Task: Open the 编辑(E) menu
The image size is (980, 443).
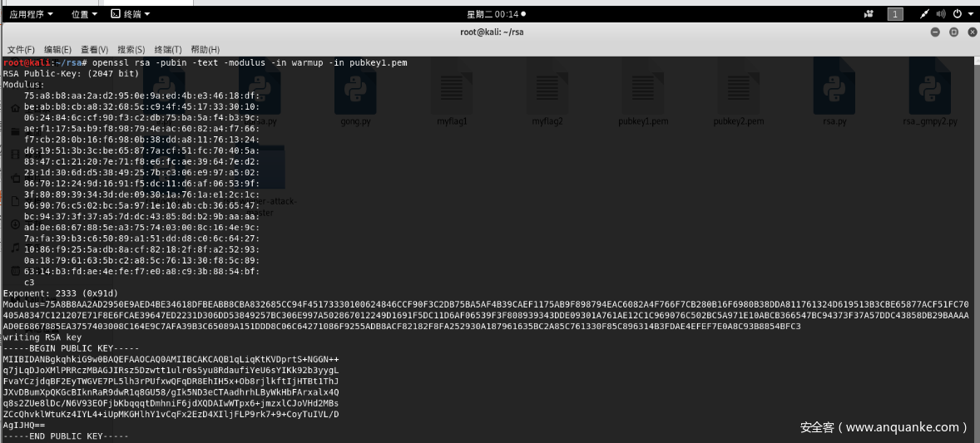Action: 57,50
